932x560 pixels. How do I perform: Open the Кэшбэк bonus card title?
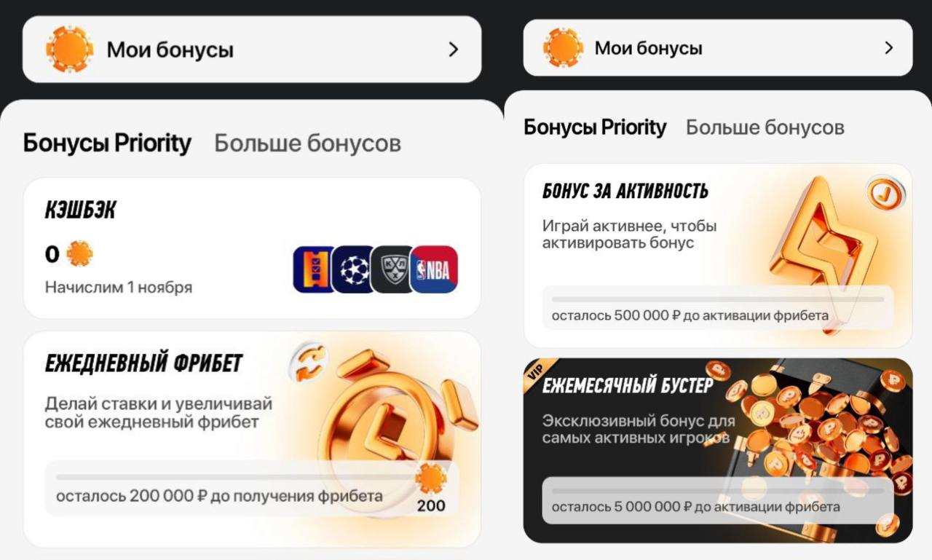80,211
